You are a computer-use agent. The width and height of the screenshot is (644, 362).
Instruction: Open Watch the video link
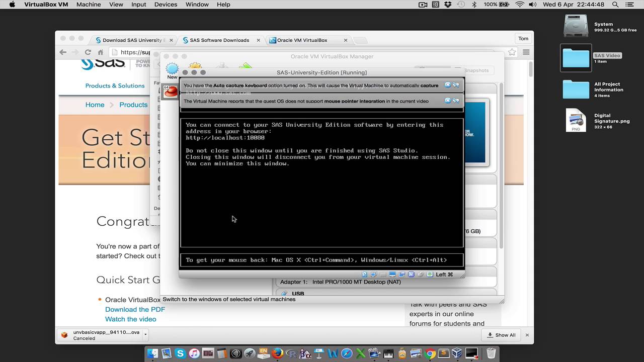(130, 319)
